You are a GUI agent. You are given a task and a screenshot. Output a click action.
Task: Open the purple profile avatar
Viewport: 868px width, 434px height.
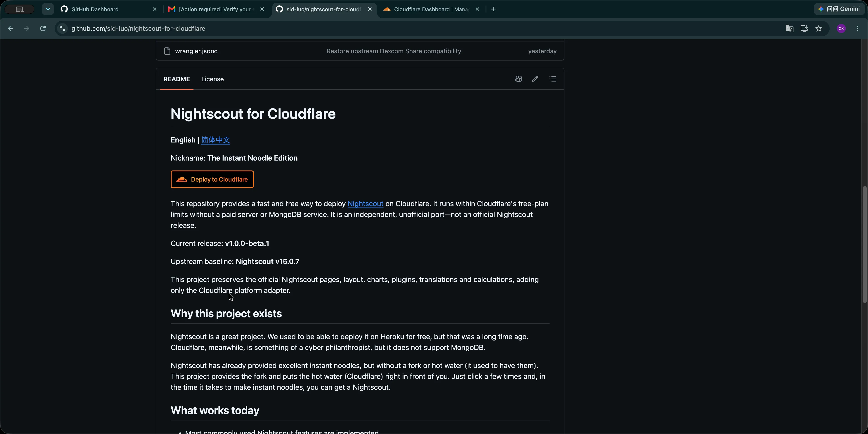click(841, 29)
